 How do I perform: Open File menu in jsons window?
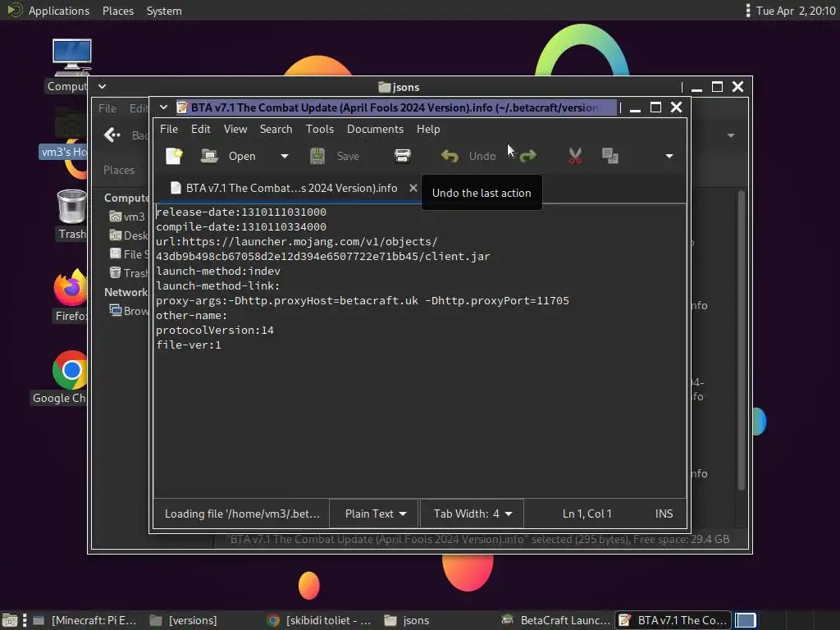click(107, 108)
